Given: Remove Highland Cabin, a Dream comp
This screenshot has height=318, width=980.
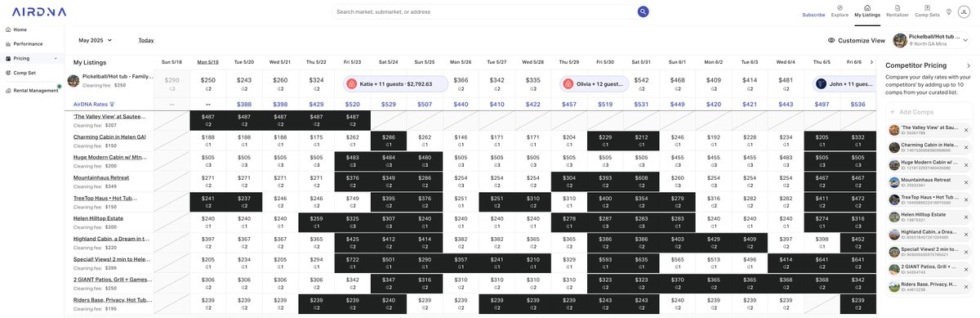Looking at the screenshot, I should click(966, 235).
